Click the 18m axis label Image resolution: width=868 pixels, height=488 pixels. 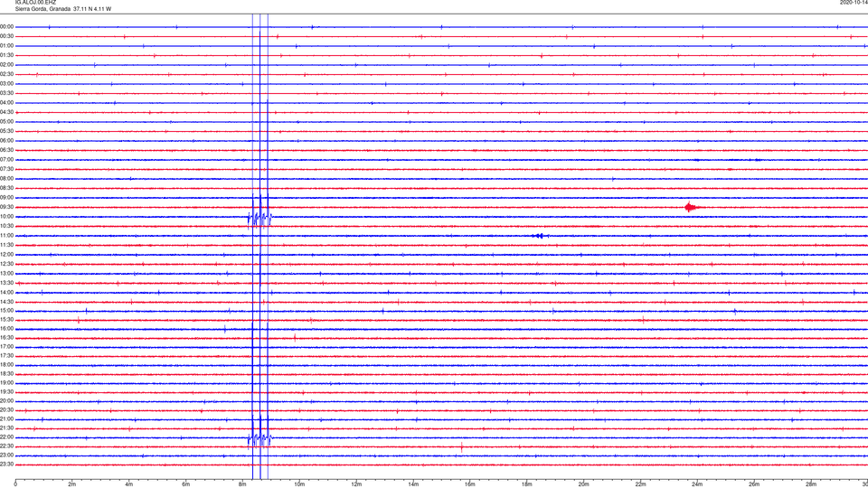tap(527, 484)
